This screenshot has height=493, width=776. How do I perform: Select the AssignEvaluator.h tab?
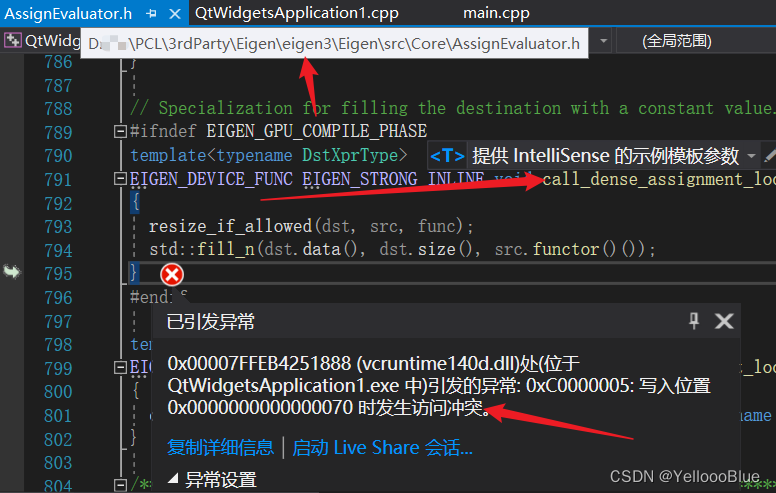pos(68,13)
